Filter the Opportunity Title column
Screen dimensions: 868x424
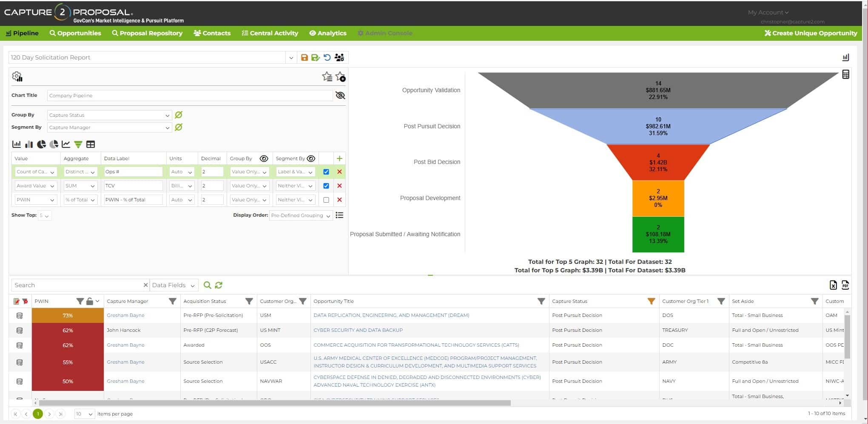(541, 301)
